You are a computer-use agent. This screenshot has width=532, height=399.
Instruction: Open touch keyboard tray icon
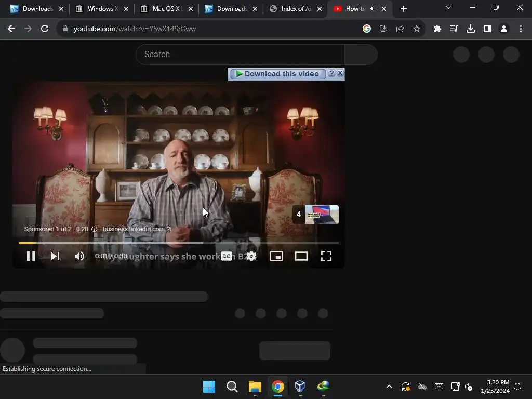click(x=438, y=387)
